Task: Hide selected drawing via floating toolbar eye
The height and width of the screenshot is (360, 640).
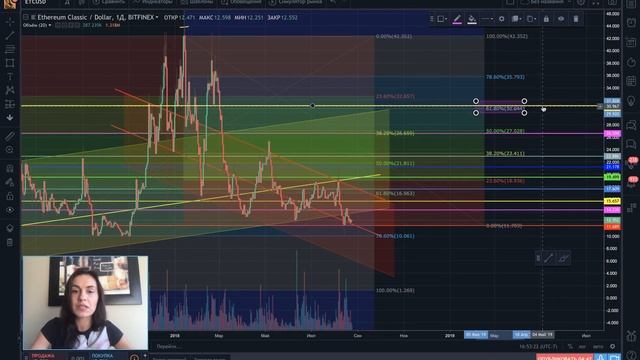Action: [561, 19]
